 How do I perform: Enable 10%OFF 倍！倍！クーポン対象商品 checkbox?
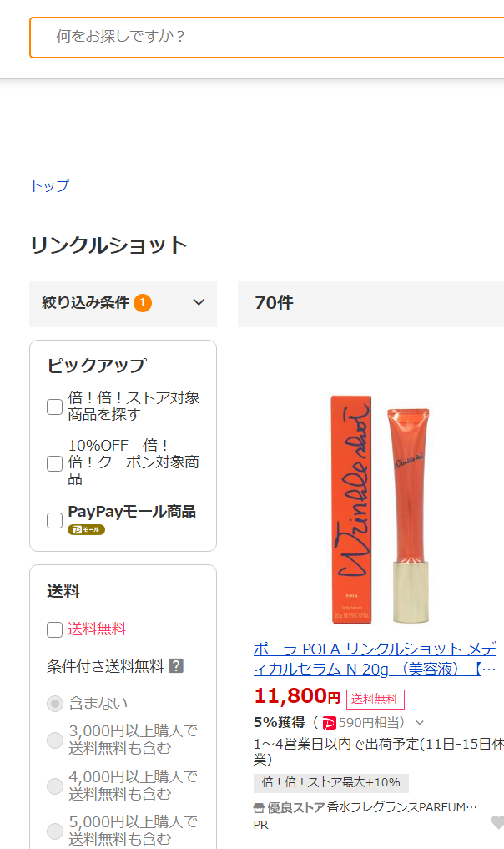tap(55, 463)
